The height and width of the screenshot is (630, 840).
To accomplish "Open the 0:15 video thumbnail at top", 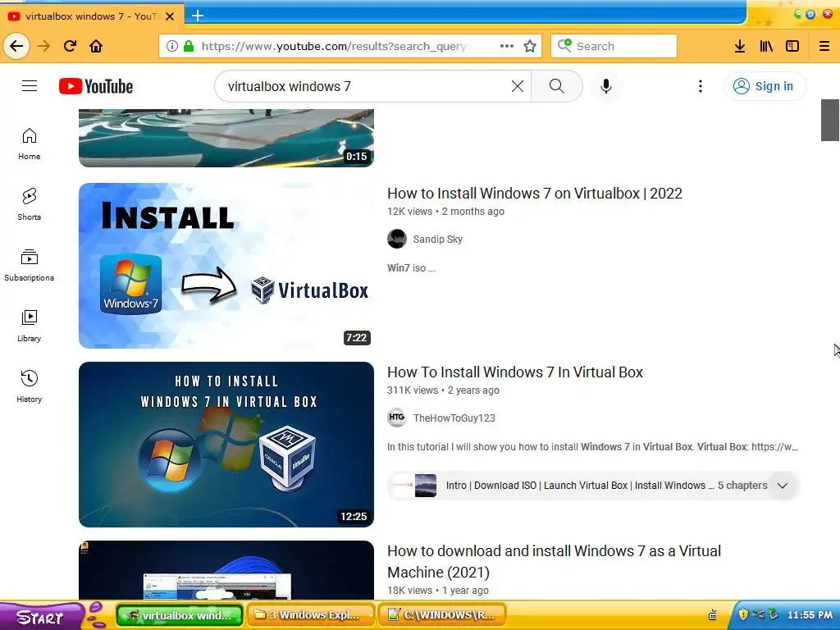I will [x=226, y=138].
